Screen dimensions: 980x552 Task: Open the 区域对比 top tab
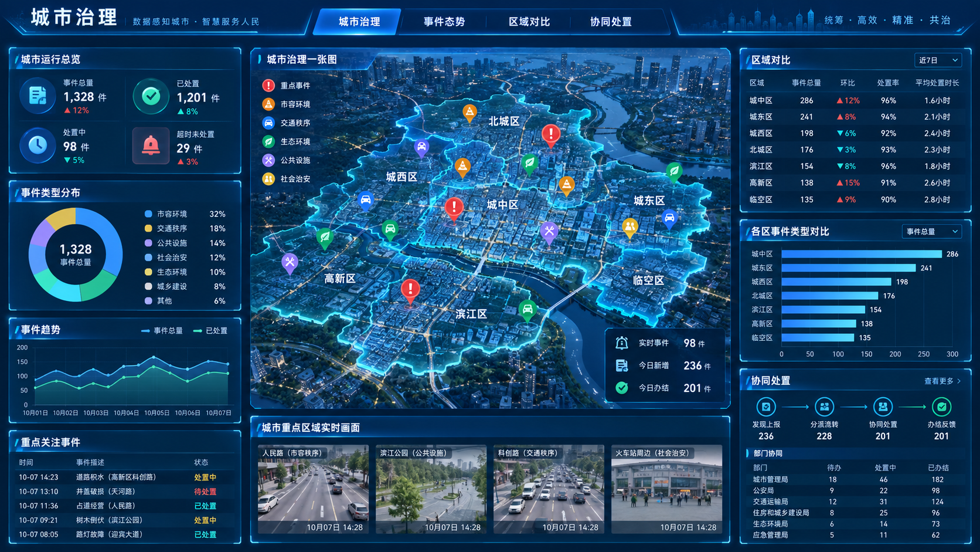click(529, 22)
